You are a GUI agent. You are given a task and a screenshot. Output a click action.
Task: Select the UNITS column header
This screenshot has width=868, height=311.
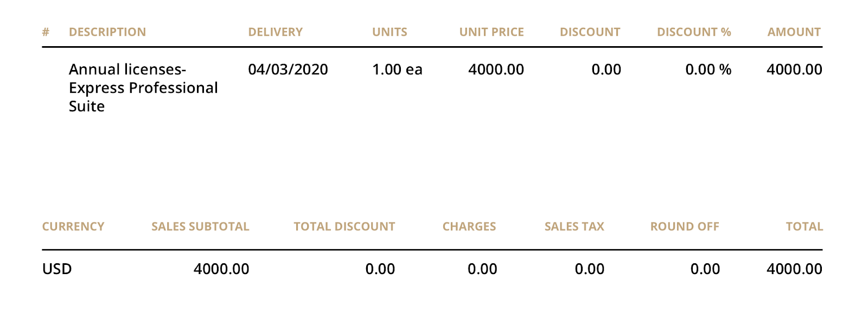click(390, 32)
